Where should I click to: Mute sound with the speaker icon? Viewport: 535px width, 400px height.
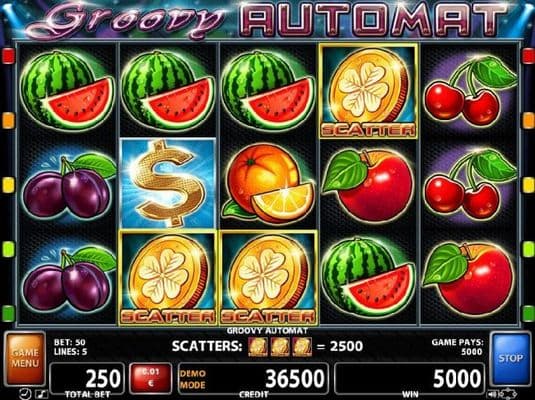click(492, 393)
